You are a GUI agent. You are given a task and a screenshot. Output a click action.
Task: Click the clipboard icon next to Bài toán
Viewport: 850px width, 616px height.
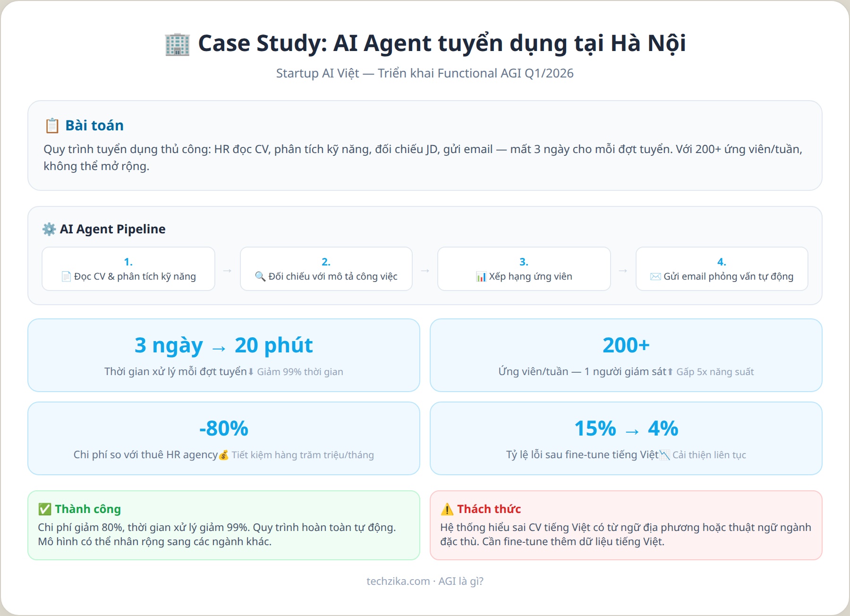click(52, 126)
